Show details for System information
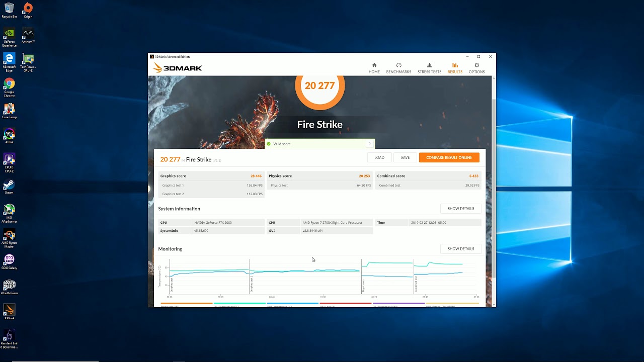644x362 pixels. coord(461,208)
